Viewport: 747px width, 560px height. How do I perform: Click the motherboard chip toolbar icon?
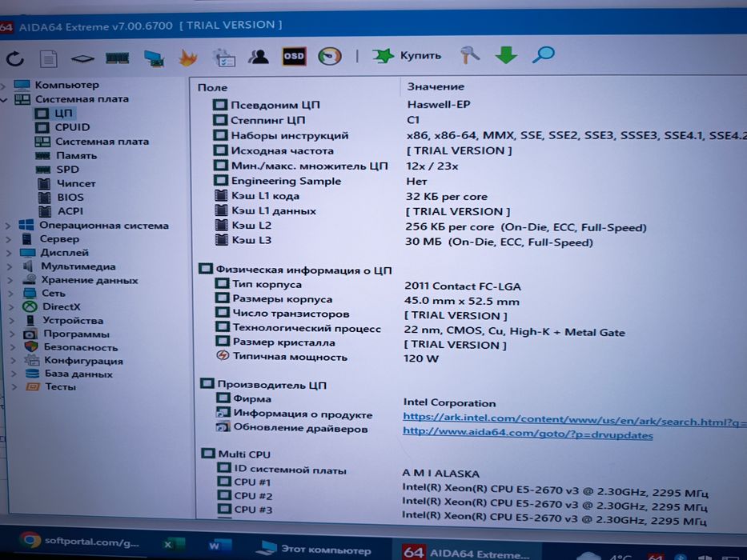pyautogui.click(x=82, y=59)
